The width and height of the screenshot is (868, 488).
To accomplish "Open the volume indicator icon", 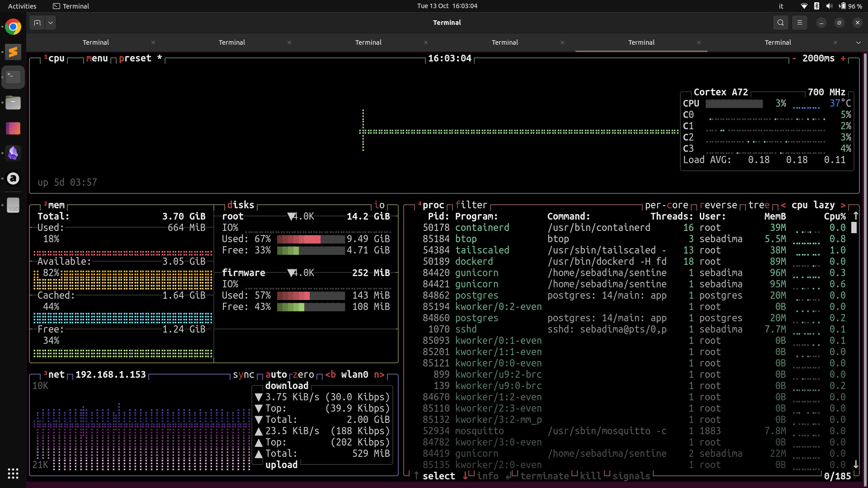I will click(829, 6).
